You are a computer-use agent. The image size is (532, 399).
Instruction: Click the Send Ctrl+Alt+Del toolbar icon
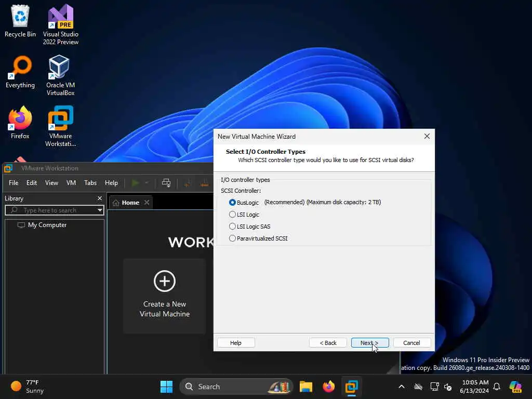tap(166, 183)
